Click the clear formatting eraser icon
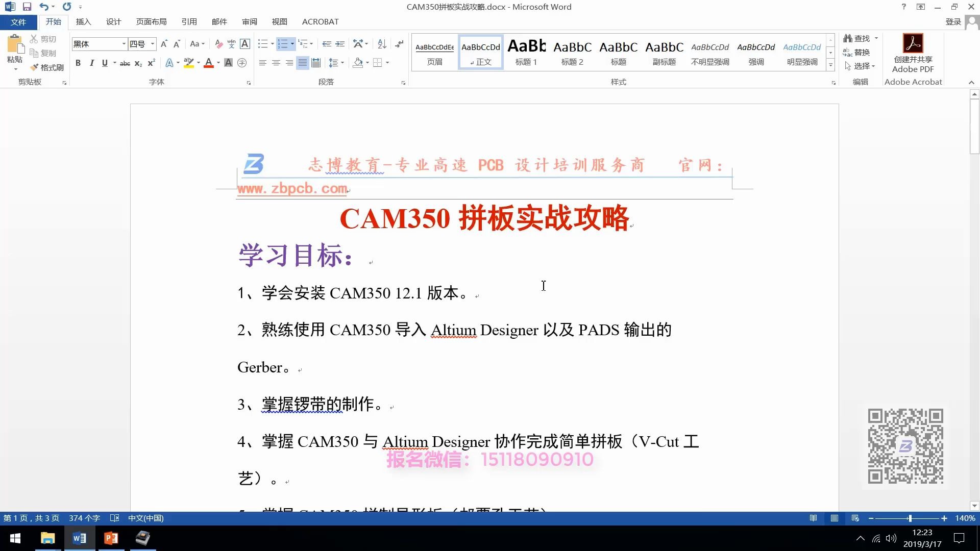Screen dimensions: 980x551 coord(218,44)
